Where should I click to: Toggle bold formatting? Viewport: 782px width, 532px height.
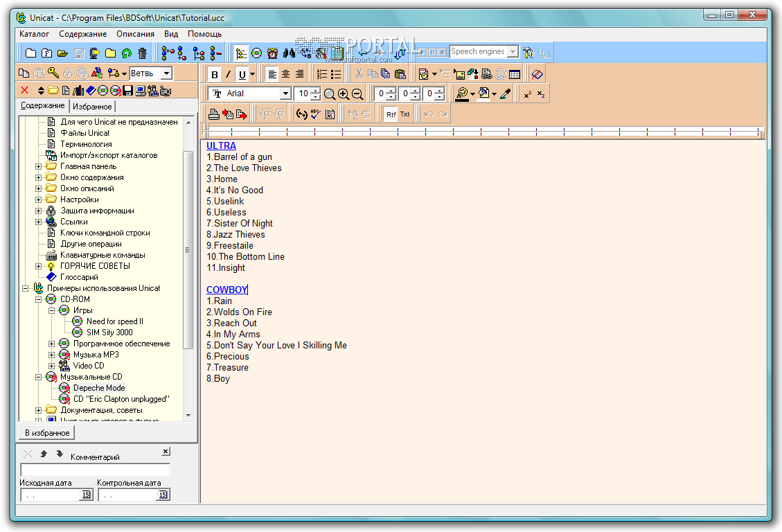coord(215,74)
